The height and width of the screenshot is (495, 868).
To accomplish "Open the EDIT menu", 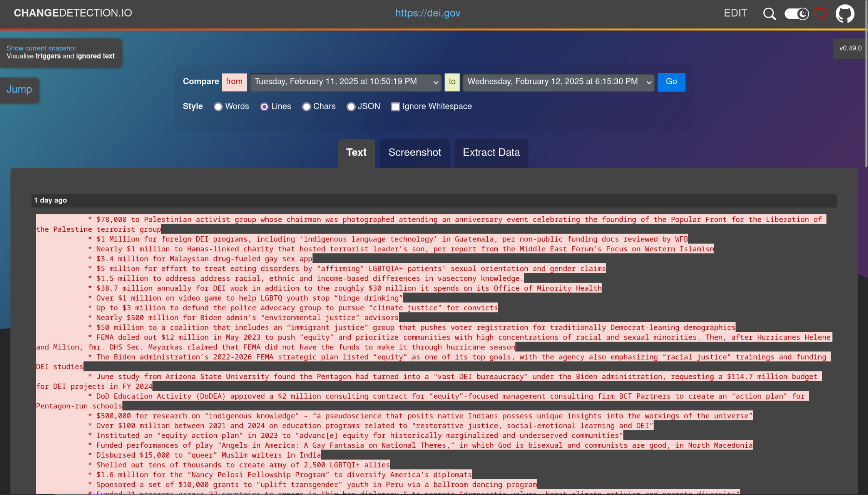I will [x=735, y=13].
